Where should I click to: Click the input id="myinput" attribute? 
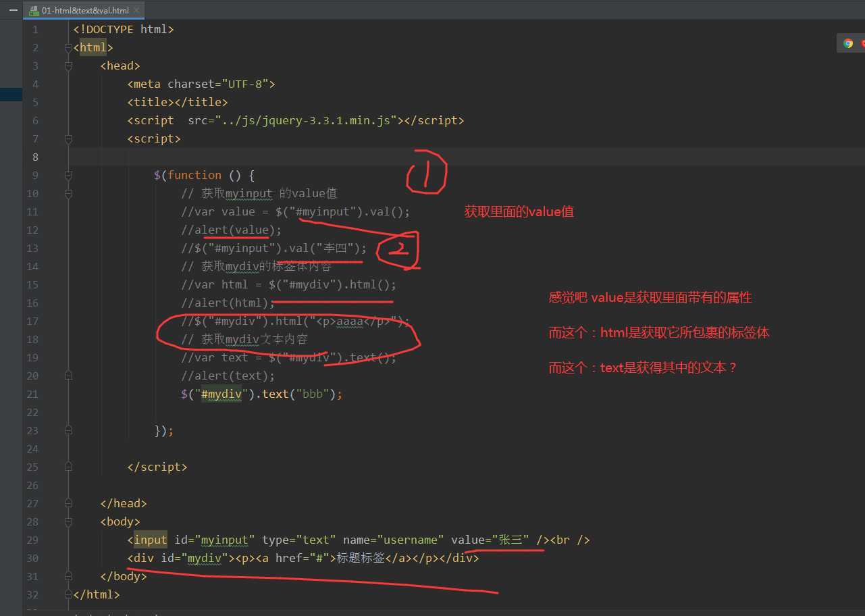tap(215, 540)
